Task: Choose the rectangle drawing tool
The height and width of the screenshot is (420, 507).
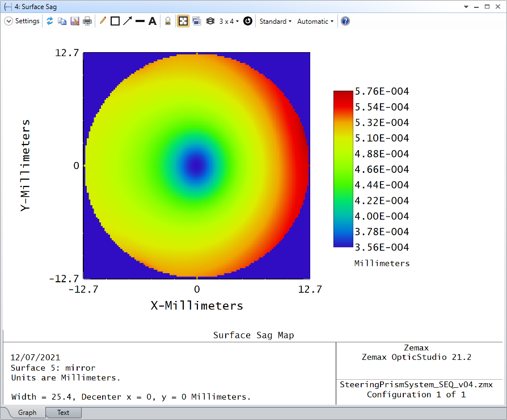Action: click(115, 22)
